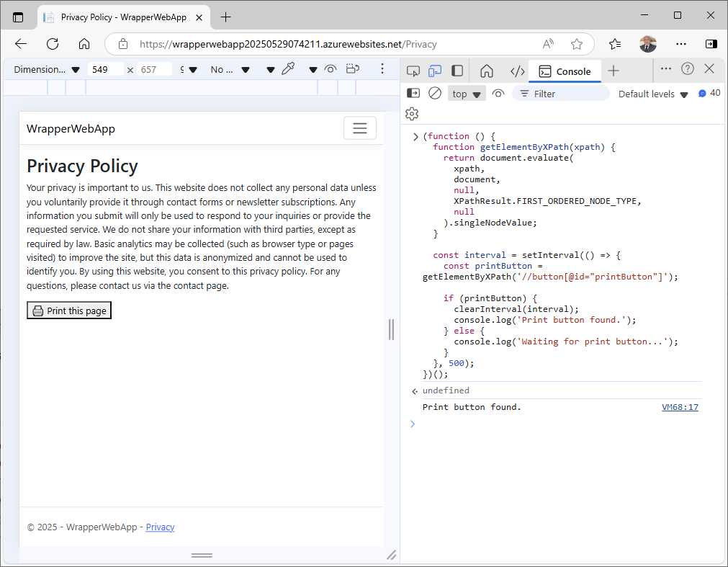Open the Dimensions device dropdown

point(47,70)
